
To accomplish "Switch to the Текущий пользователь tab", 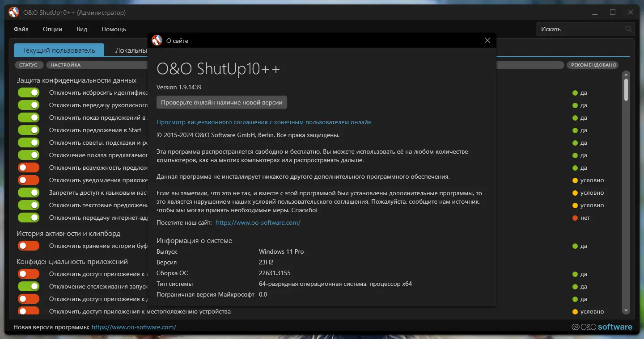I will 59,50.
